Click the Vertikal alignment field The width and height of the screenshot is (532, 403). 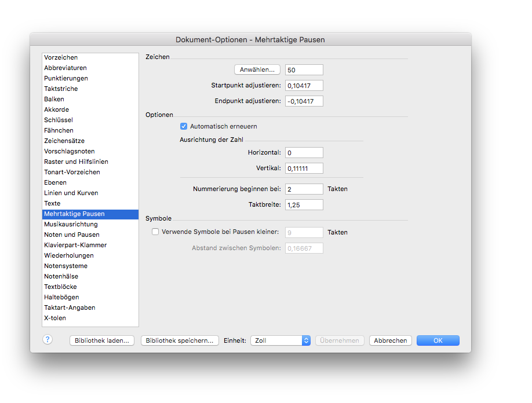pos(304,168)
